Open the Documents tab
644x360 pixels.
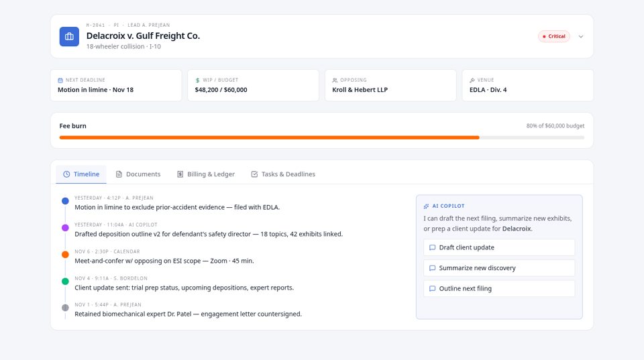[138, 174]
